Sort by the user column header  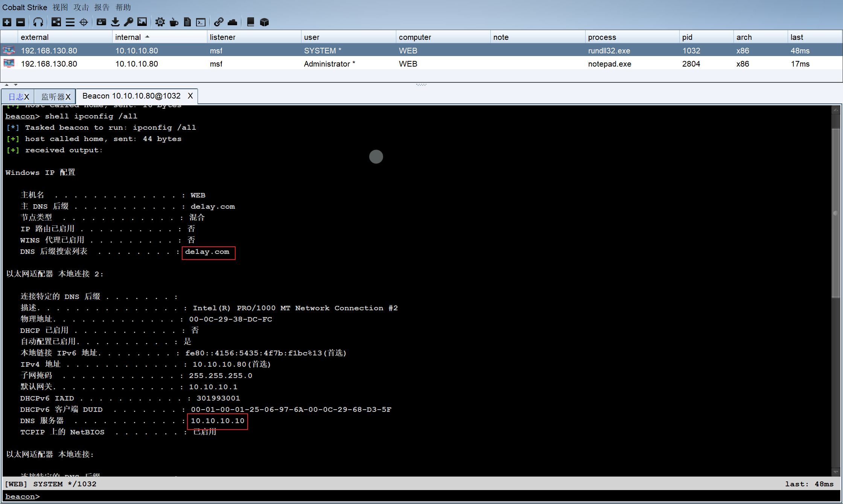pos(348,37)
